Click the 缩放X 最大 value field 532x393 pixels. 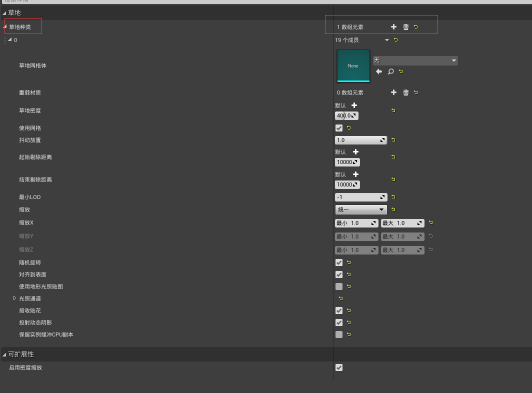(402, 223)
